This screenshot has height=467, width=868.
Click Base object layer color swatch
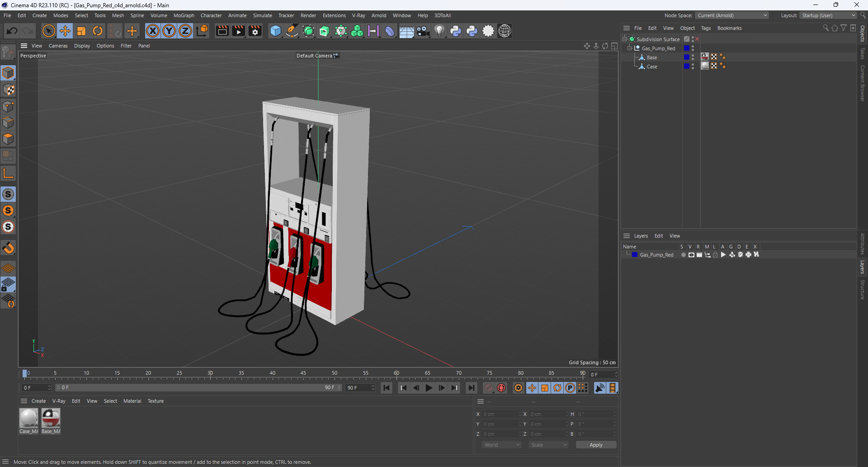[686, 57]
